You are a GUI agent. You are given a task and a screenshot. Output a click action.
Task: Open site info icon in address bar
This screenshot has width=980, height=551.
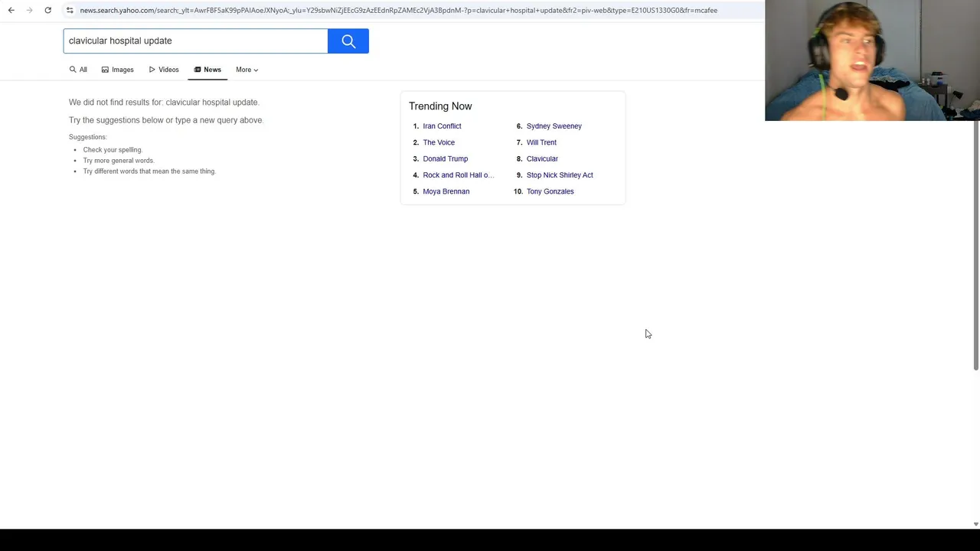pyautogui.click(x=70, y=10)
